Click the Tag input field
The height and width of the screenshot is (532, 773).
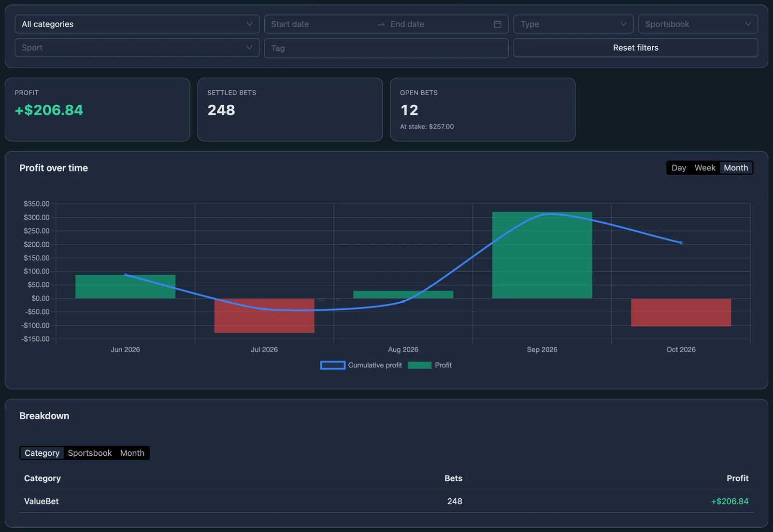tap(386, 48)
